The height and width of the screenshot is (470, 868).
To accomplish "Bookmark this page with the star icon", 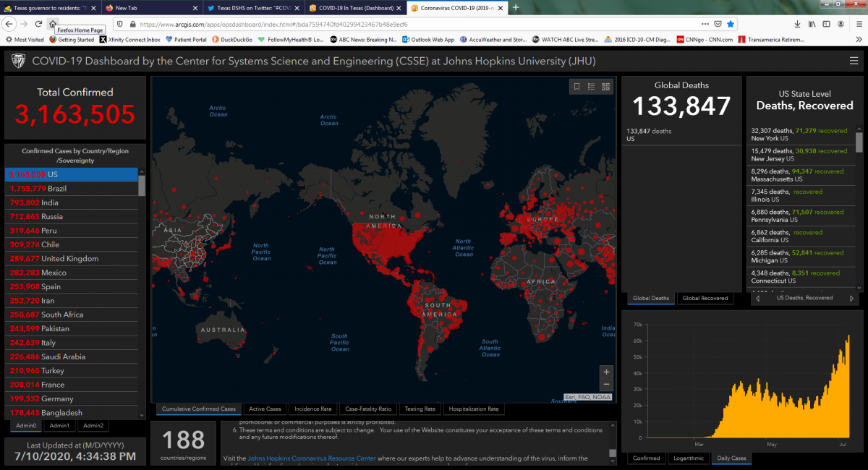I will 731,24.
